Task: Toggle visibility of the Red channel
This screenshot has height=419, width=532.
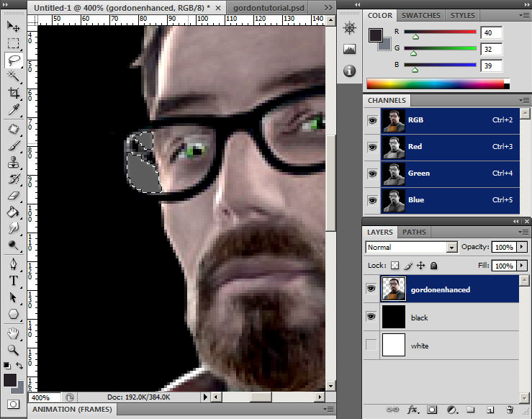Action: [371, 147]
